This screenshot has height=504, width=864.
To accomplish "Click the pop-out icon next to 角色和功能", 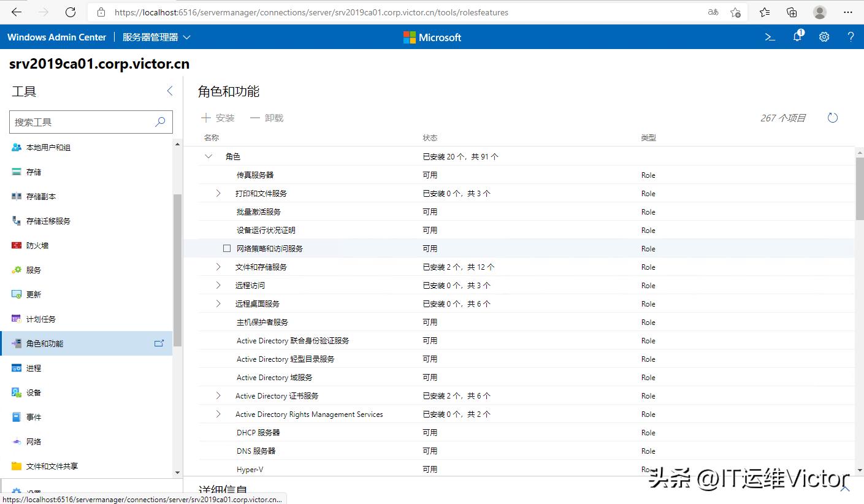I will coord(158,343).
